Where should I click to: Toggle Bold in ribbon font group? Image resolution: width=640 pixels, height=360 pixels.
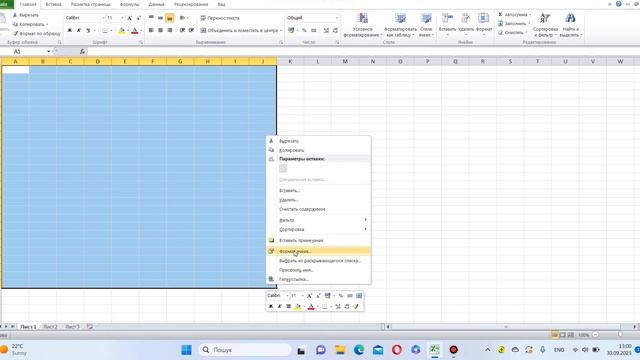point(69,31)
